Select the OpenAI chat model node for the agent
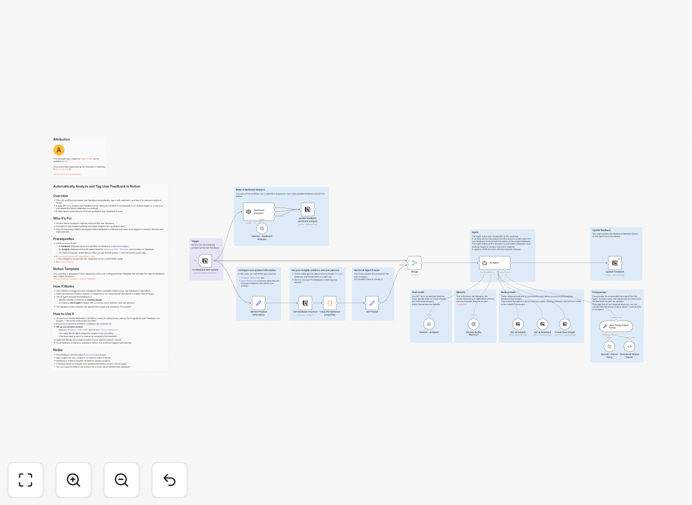The height and width of the screenshot is (505, 692). [x=429, y=324]
